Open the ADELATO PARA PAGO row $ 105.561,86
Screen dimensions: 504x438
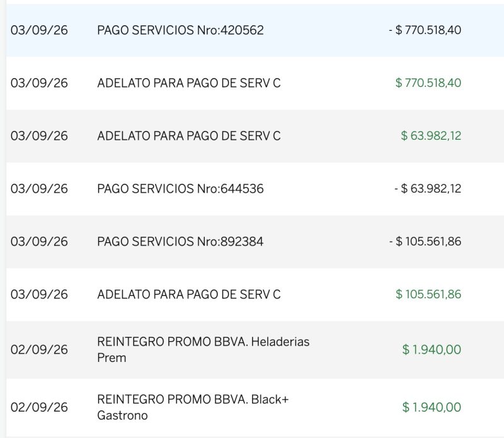[x=255, y=295]
